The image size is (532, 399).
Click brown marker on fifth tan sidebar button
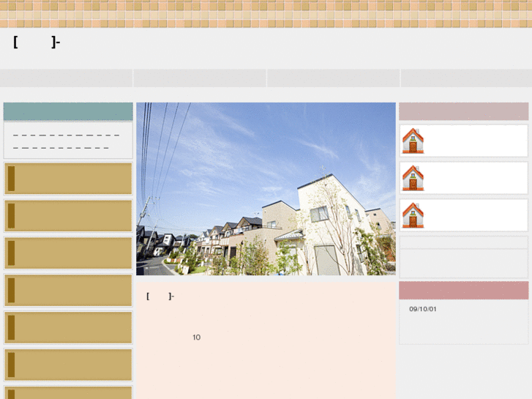point(11,327)
